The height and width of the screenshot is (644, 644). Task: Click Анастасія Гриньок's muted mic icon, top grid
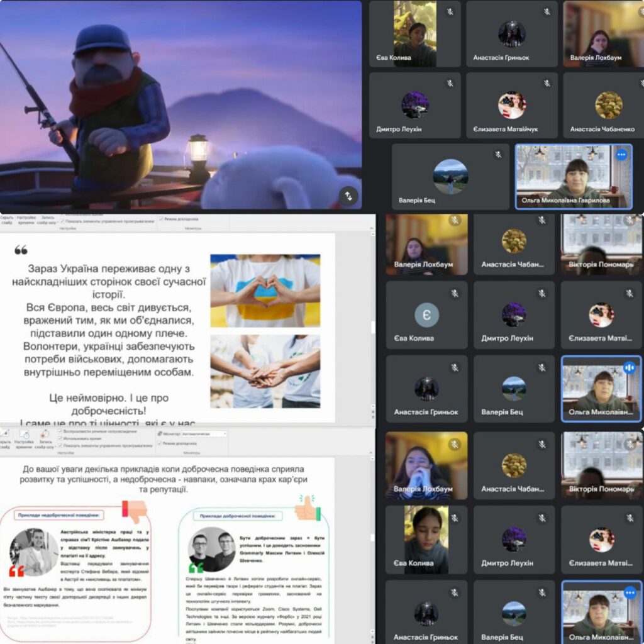(547, 12)
